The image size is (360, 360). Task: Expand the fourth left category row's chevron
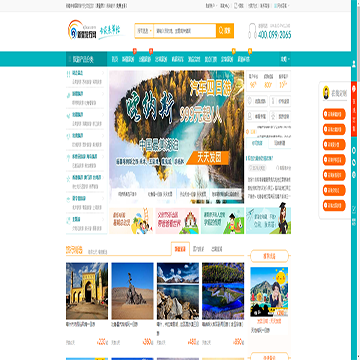click(103, 136)
